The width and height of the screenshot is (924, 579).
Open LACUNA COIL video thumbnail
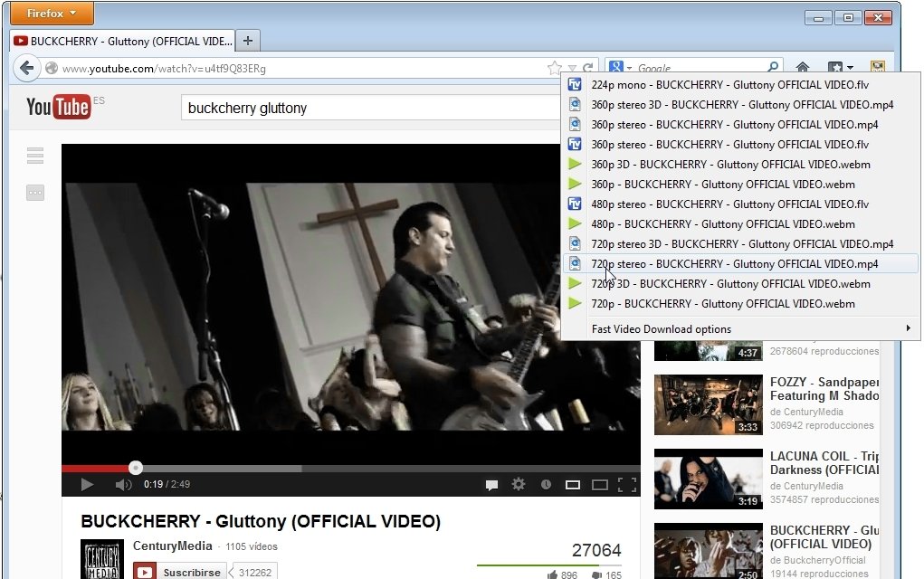point(709,479)
